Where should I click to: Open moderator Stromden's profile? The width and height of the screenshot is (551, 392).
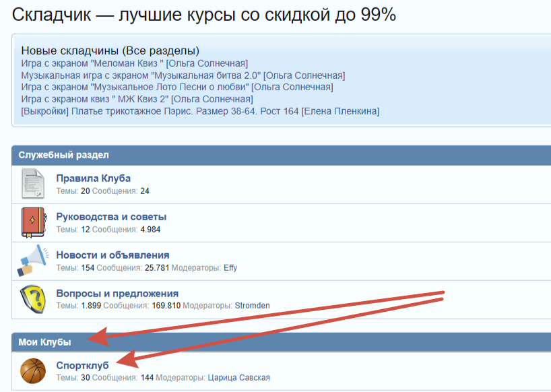252,306
